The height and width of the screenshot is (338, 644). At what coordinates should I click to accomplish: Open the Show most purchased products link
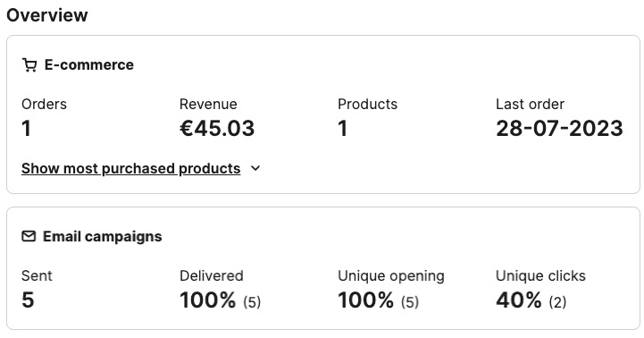(131, 168)
